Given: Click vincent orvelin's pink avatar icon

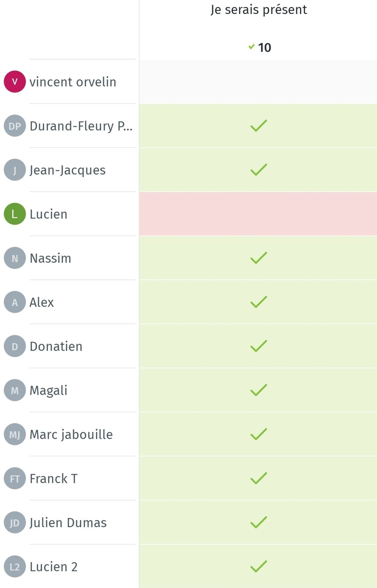Looking at the screenshot, I should (15, 82).
